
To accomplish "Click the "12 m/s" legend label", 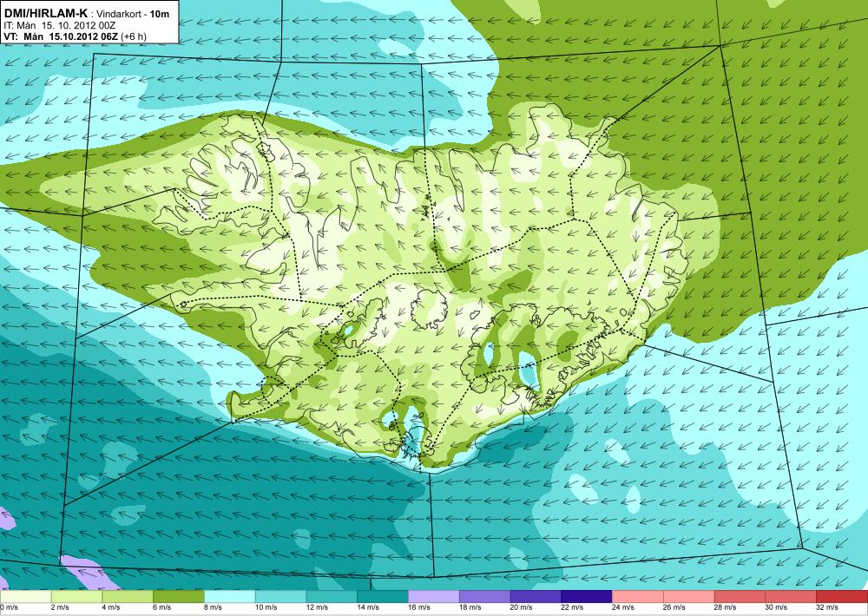I will coord(317,607).
